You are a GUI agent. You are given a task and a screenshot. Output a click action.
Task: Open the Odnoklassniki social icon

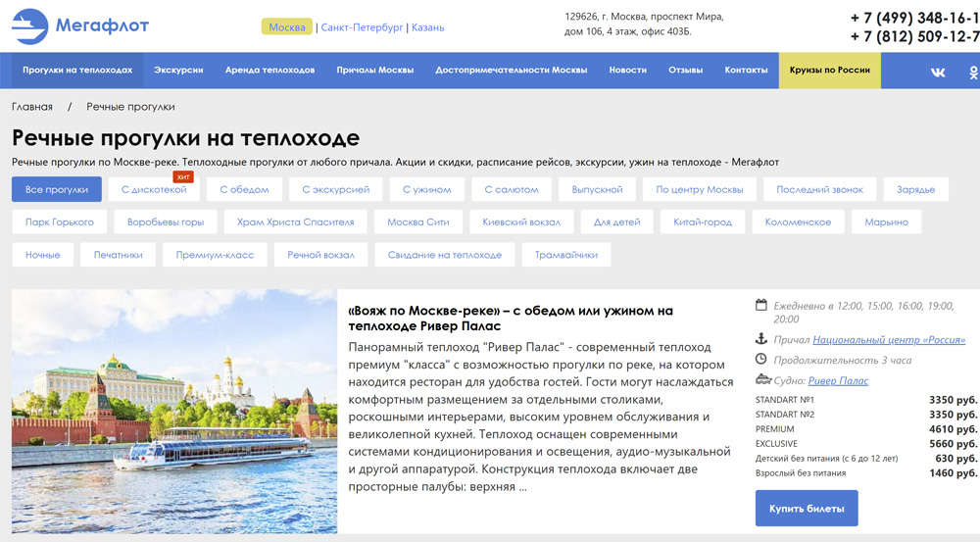point(974,73)
